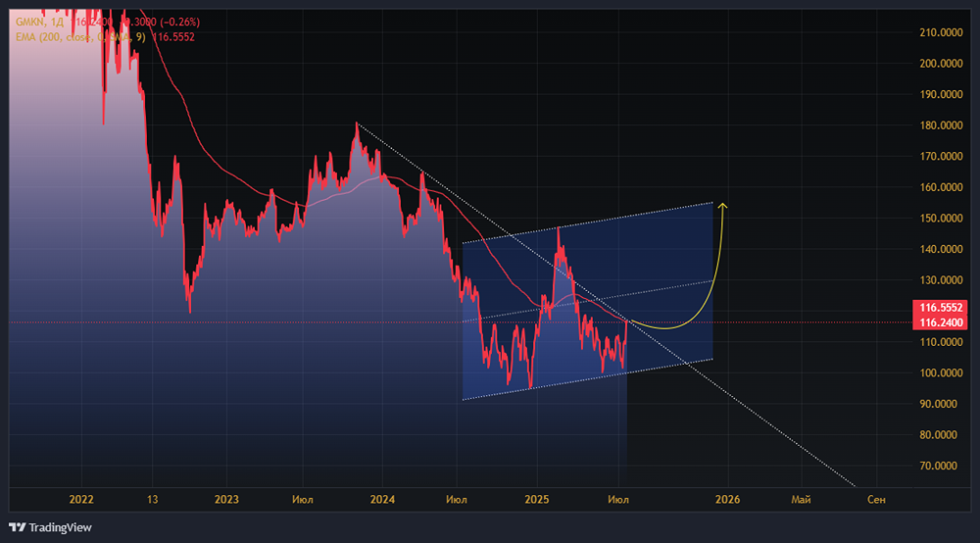Screen dimensions: 980x543
Task: Click the 170.0000 price axis label
Action: tap(941, 156)
